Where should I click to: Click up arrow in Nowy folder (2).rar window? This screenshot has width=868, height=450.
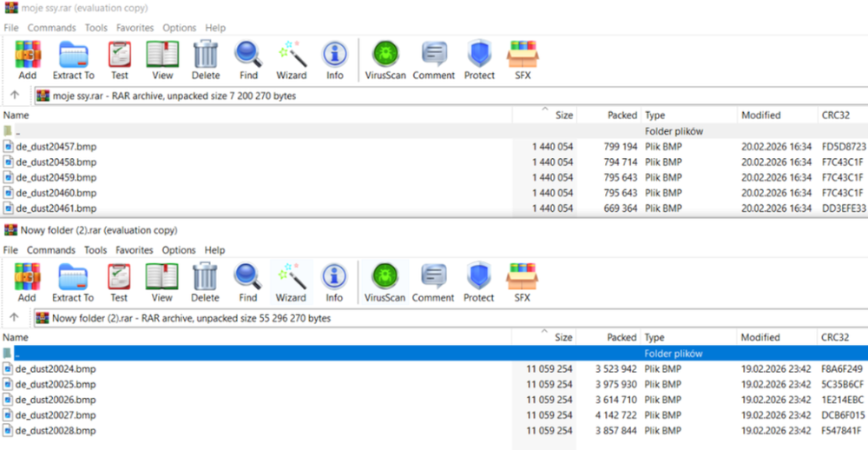pos(15,318)
